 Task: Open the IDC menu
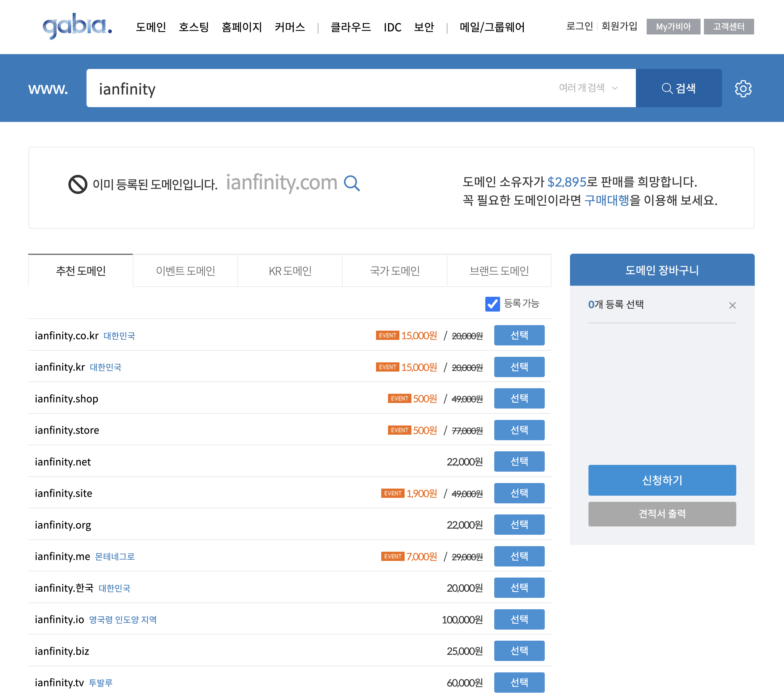click(x=392, y=27)
